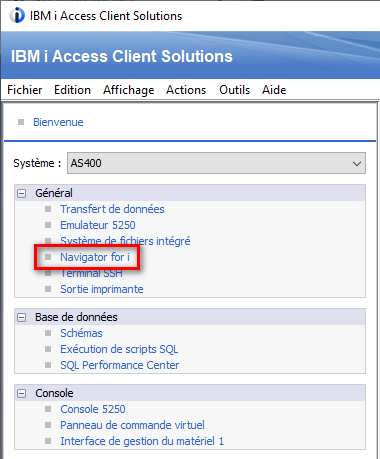This screenshot has height=459, width=380.
Task: Launch Emulateur 5250
Action: (x=98, y=225)
